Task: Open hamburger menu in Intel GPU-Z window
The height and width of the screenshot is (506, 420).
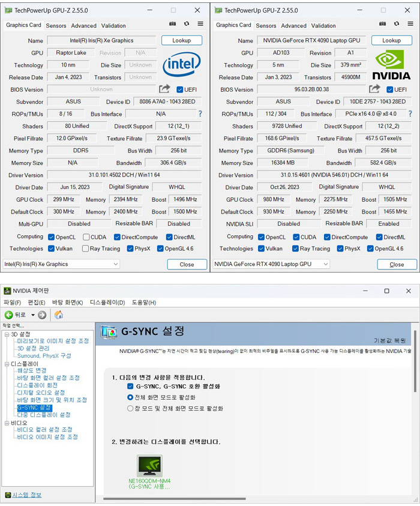Action: [x=200, y=24]
